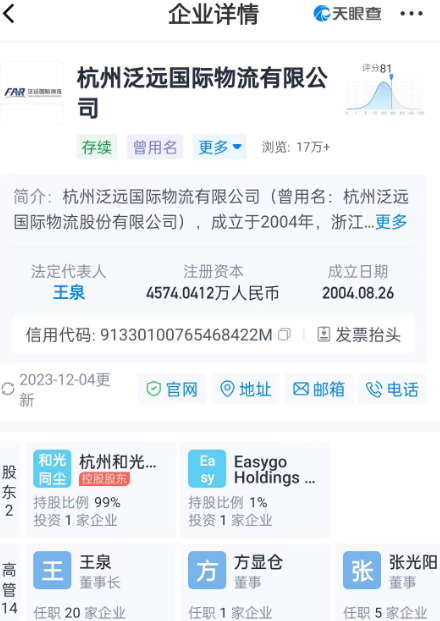Expand the company intro with 更多 link

[391, 222]
